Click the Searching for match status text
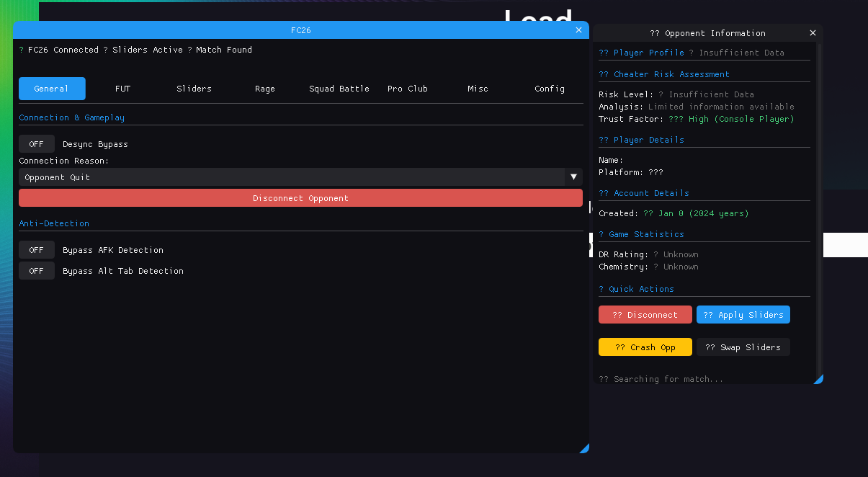The height and width of the screenshot is (477, 868). click(x=661, y=379)
